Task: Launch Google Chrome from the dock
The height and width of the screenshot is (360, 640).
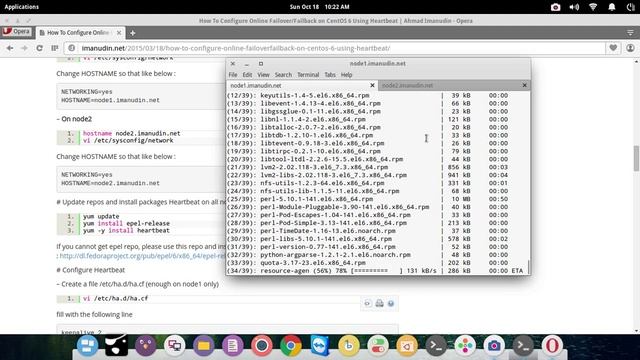Action: pos(291,346)
